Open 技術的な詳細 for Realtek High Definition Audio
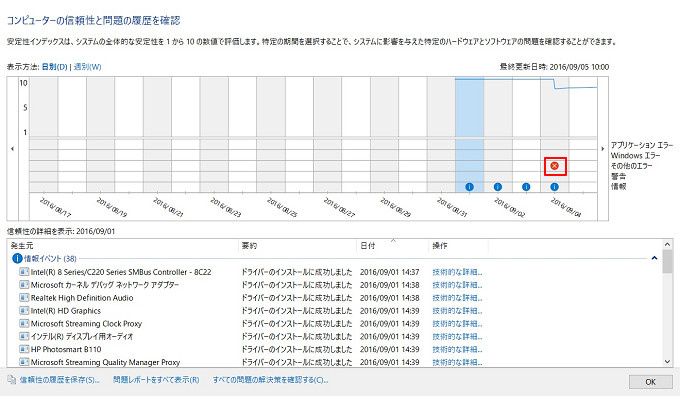This screenshot has height=396, width=680. pos(457,298)
